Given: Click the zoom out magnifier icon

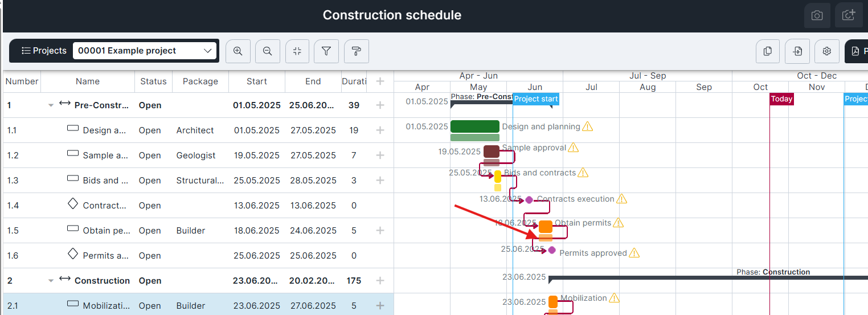Looking at the screenshot, I should (x=268, y=51).
